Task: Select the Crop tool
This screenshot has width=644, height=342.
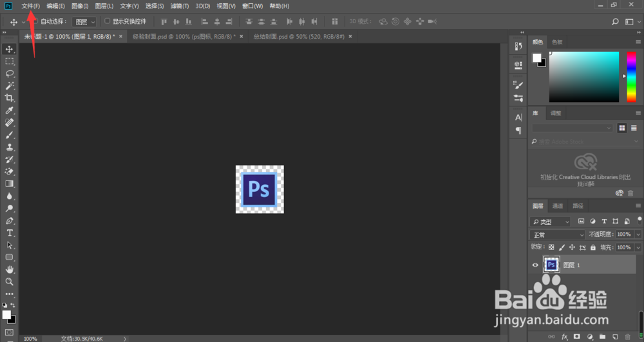Action: click(9, 98)
